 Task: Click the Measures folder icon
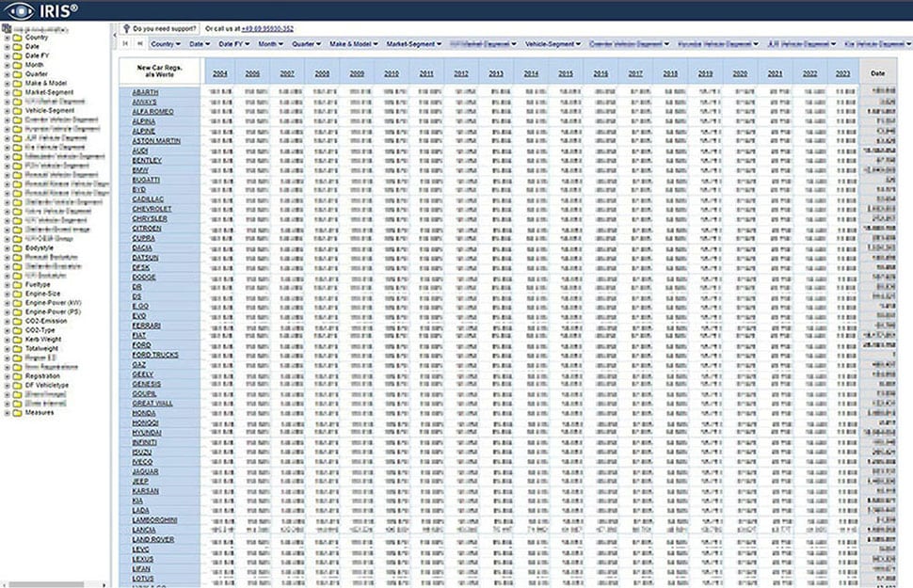click(18, 413)
